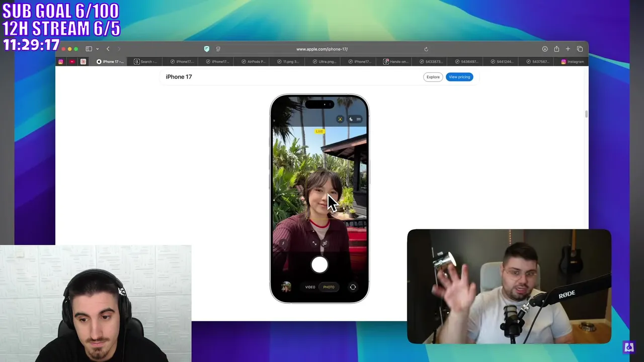Click the www.apple.com/iphone-17/ address bar
This screenshot has height=362, width=644.
(322, 49)
